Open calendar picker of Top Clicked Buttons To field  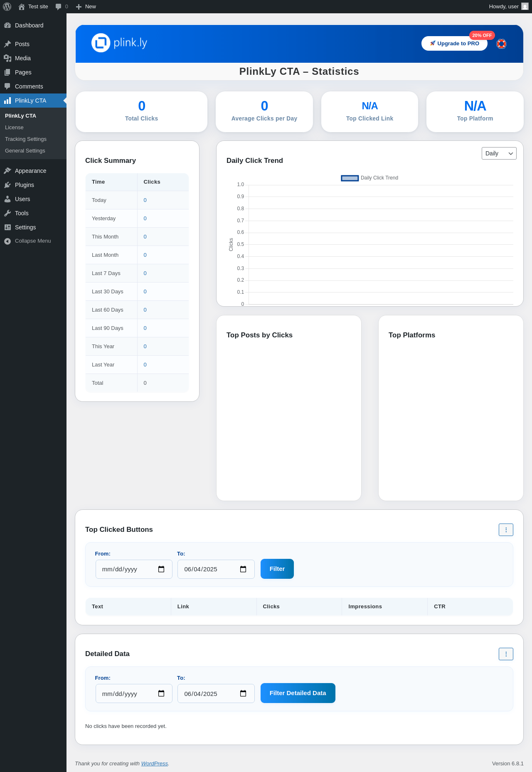click(243, 569)
